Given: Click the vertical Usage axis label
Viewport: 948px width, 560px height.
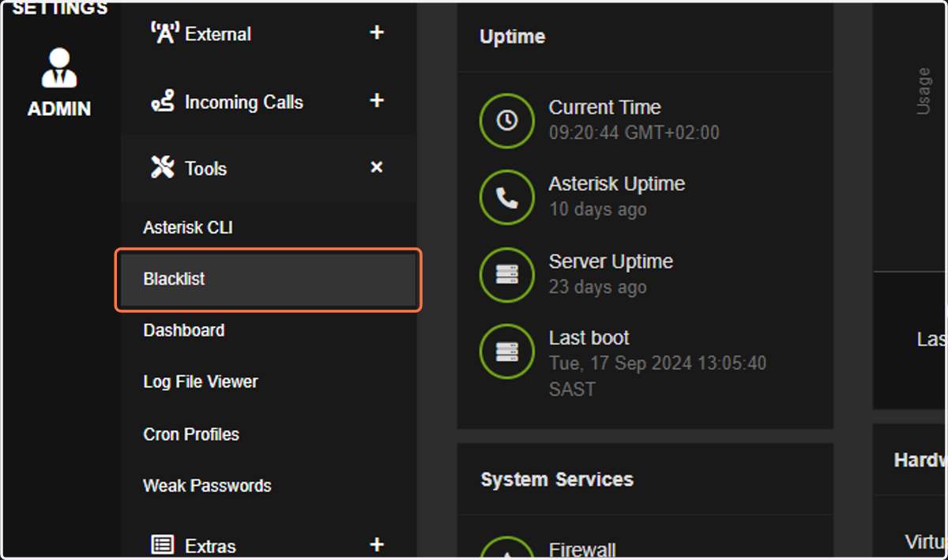Looking at the screenshot, I should point(923,92).
